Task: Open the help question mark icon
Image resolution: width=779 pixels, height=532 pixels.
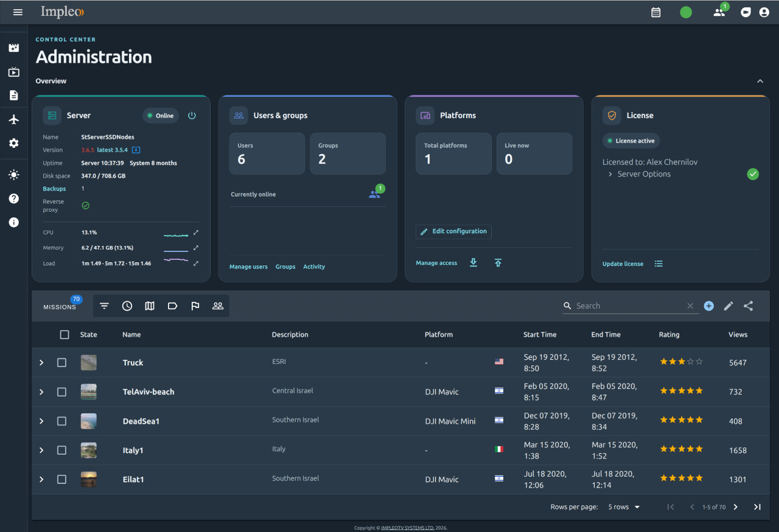Action: pos(13,198)
